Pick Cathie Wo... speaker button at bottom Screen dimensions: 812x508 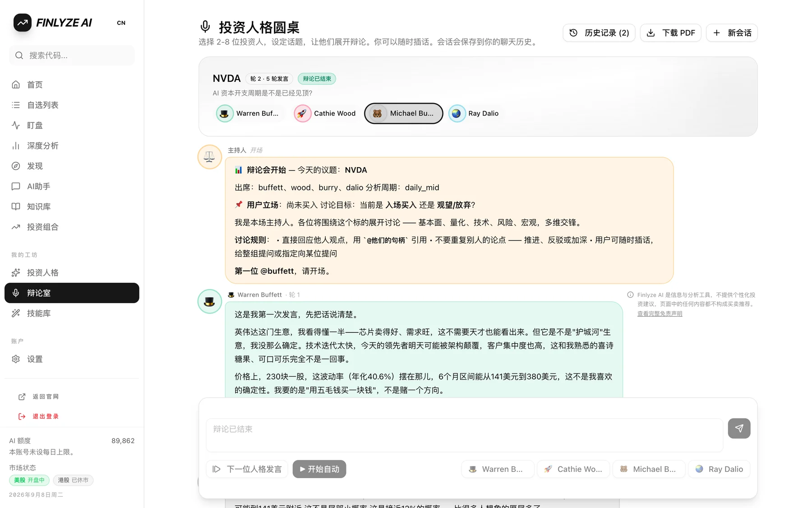click(x=573, y=469)
